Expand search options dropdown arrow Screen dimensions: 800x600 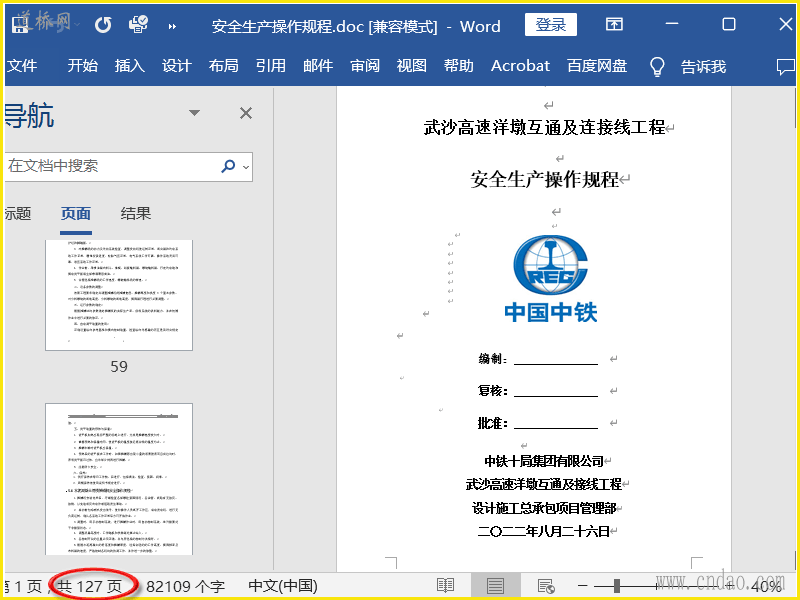[x=246, y=166]
